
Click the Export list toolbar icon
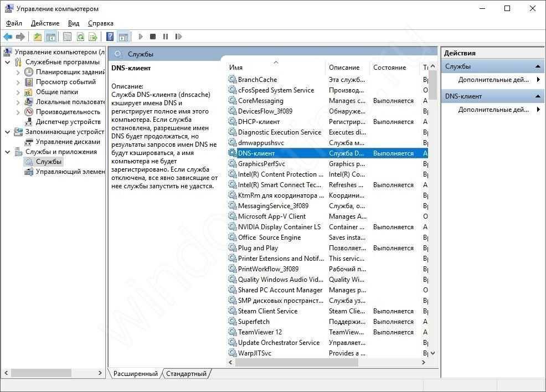pos(93,37)
